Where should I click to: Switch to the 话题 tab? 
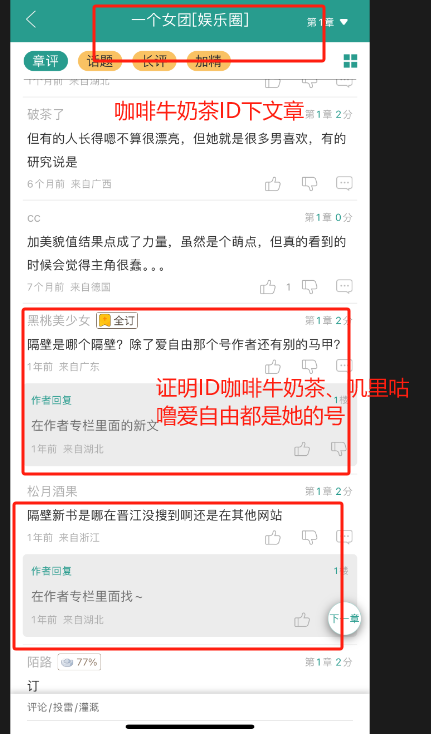pos(100,61)
